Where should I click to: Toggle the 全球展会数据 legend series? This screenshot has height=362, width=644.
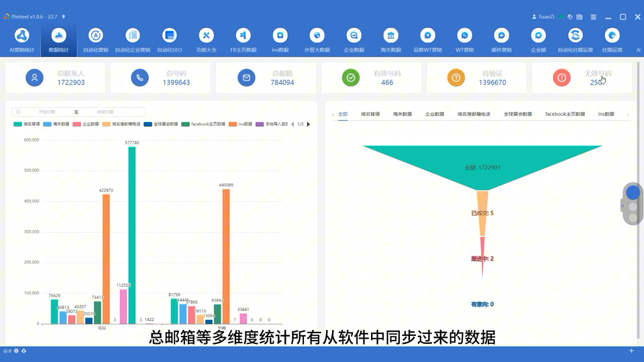[161, 124]
